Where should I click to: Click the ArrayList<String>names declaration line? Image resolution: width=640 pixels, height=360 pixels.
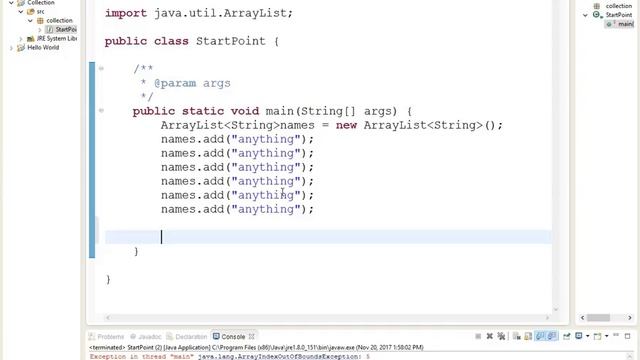coord(331,125)
